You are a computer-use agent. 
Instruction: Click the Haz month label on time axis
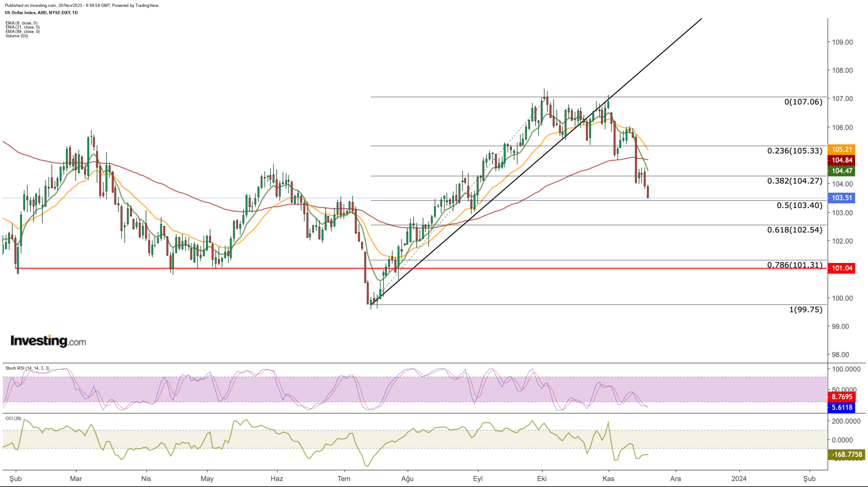tap(277, 479)
